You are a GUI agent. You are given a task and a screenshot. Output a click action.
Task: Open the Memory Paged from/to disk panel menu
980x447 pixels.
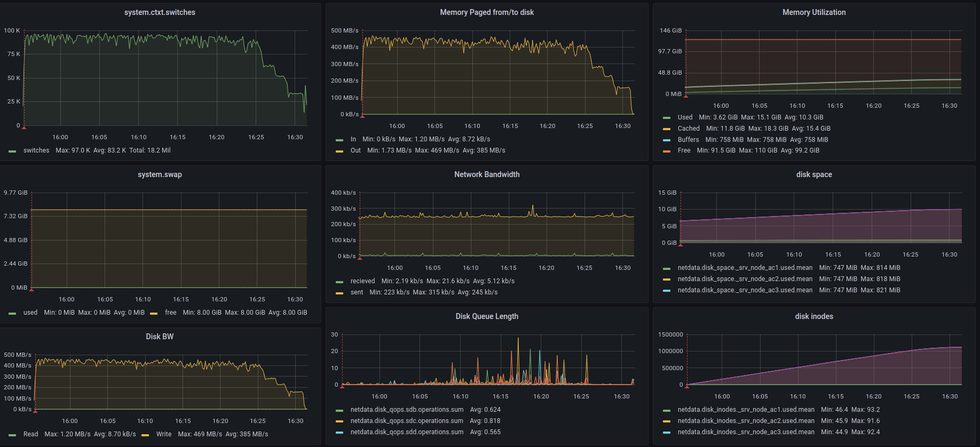[486, 12]
